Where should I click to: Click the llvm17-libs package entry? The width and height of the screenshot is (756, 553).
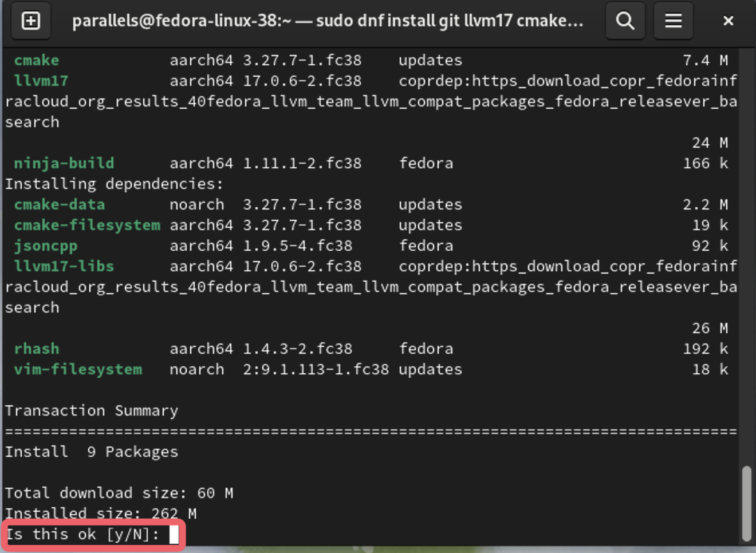64,266
